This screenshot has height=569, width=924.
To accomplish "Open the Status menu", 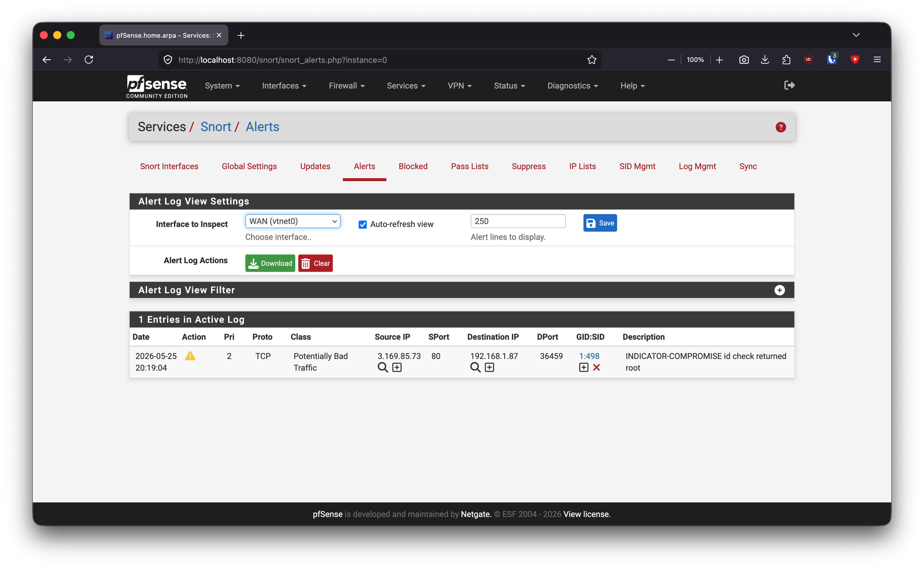I will [509, 86].
